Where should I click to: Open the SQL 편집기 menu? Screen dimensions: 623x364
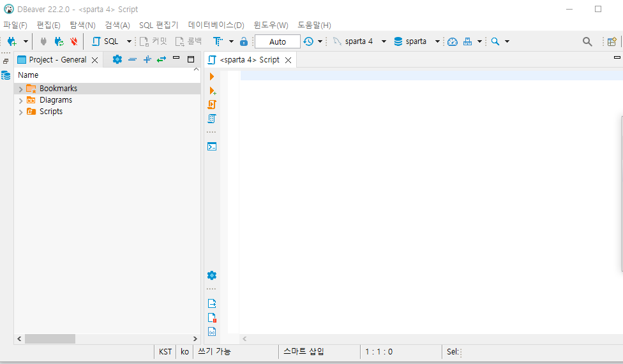158,25
